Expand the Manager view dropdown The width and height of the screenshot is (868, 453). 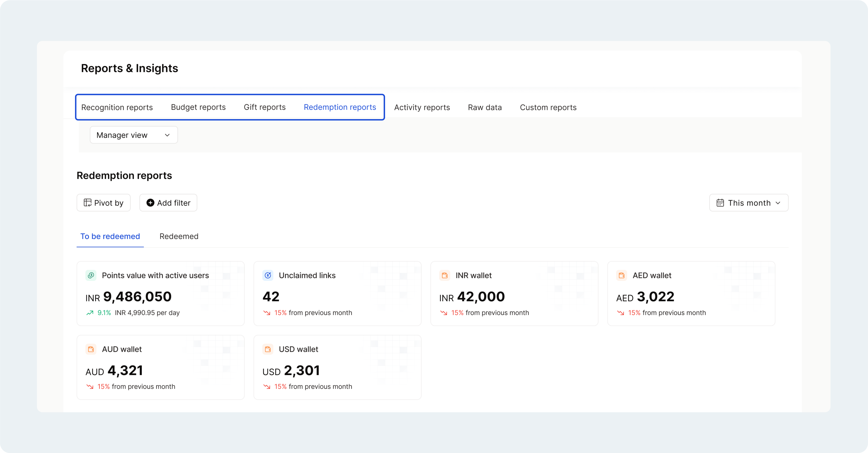pyautogui.click(x=134, y=135)
